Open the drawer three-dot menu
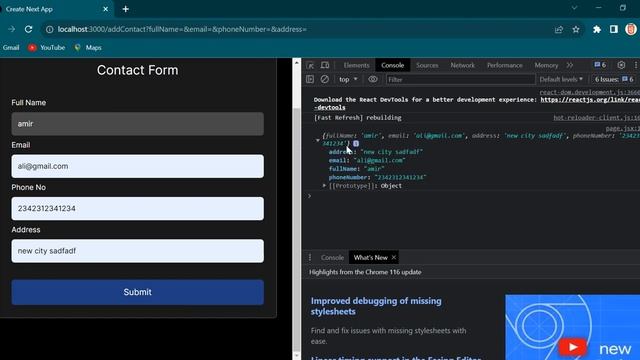This screenshot has height=360, width=640. click(310, 257)
